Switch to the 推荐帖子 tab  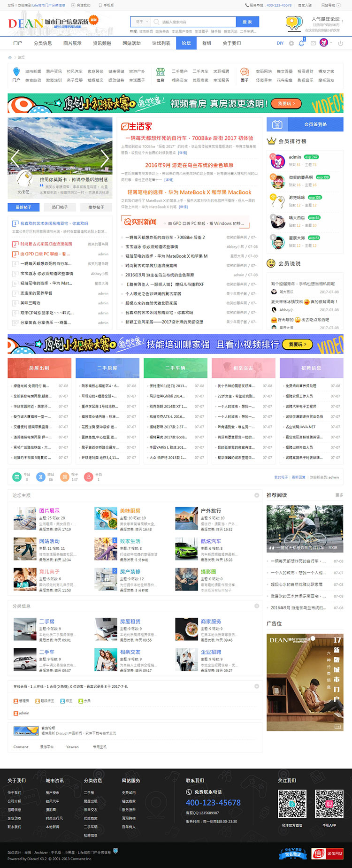96,207
